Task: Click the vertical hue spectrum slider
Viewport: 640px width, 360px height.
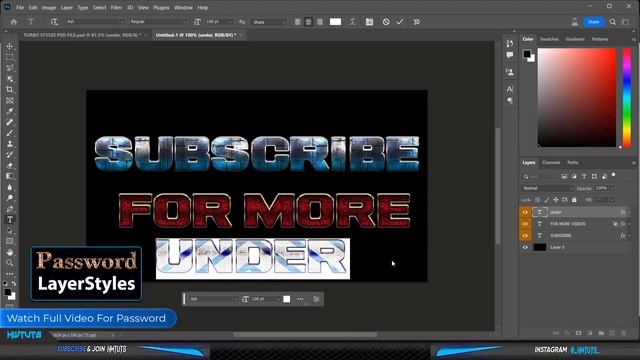Action: pyautogui.click(x=627, y=97)
